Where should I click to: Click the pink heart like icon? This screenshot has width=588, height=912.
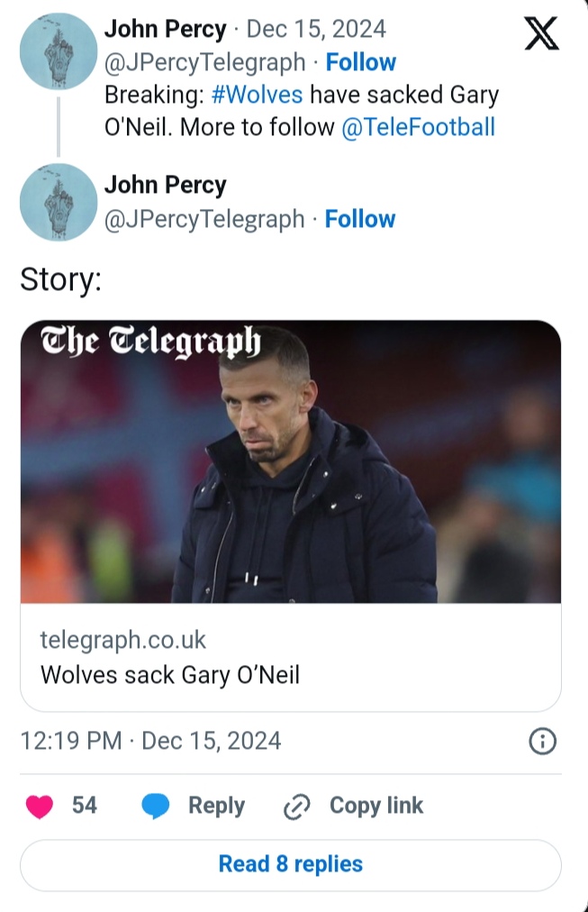[40, 806]
